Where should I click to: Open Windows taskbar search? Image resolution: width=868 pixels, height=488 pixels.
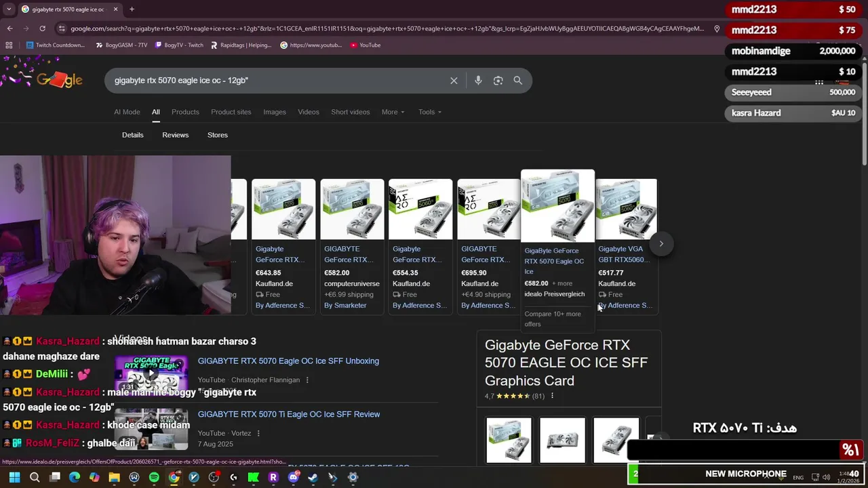click(x=35, y=477)
